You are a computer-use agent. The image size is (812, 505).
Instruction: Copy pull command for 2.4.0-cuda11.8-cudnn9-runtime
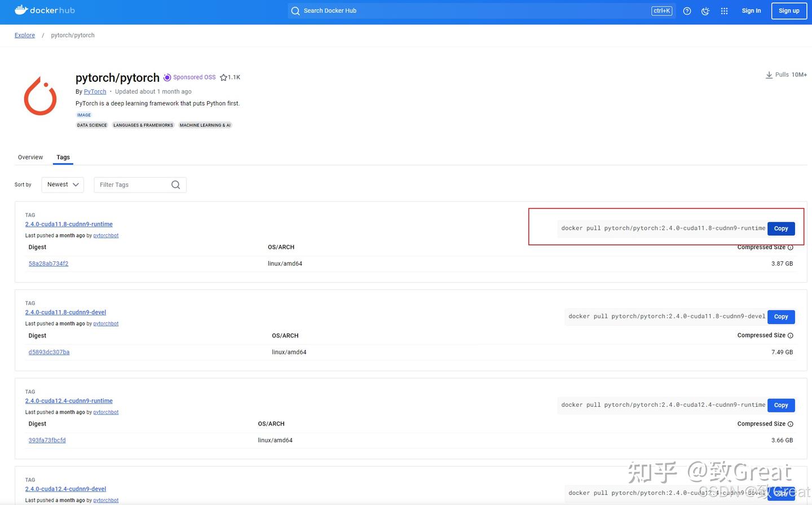pos(781,229)
